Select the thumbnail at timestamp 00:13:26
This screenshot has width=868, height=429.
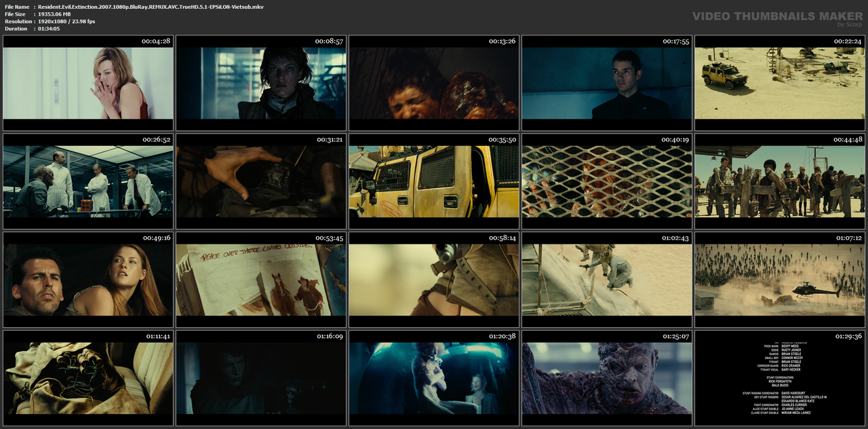tap(434, 83)
